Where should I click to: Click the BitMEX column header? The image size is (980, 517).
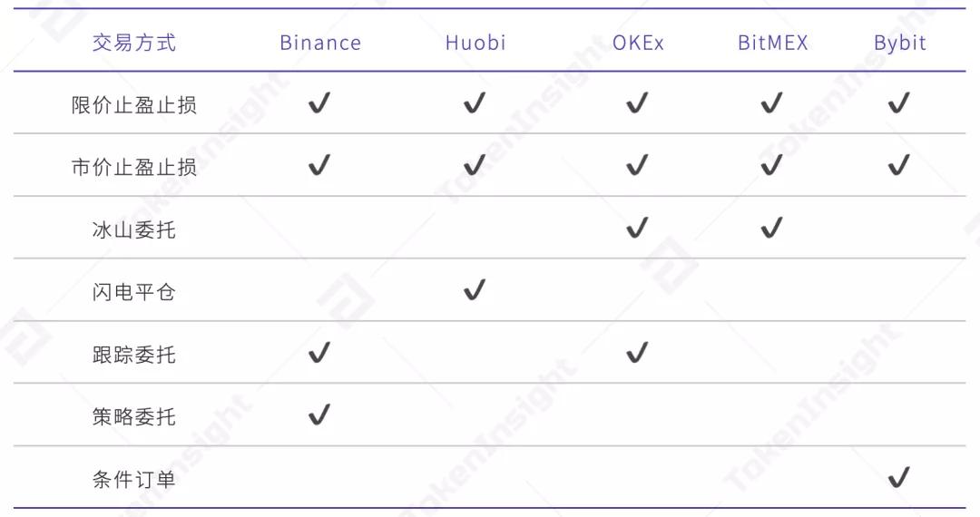coord(772,43)
